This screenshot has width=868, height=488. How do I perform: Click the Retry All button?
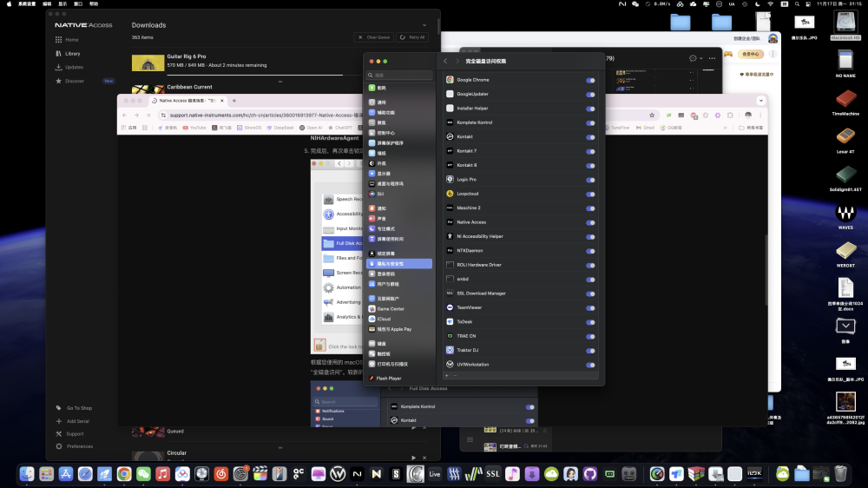pos(412,37)
